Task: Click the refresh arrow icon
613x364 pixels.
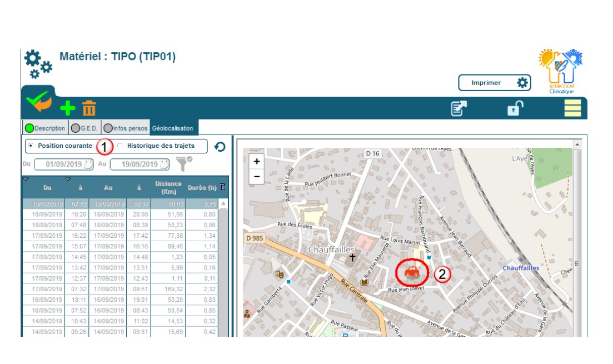Action: pos(220,147)
